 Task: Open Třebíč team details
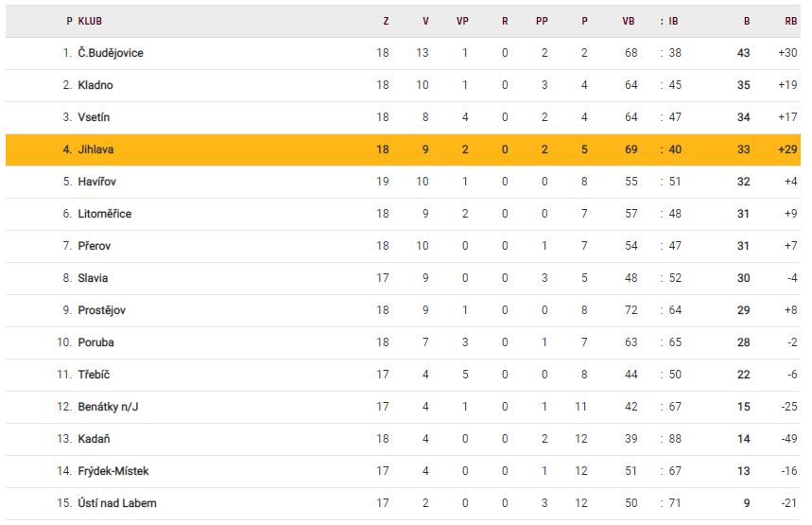(95, 375)
